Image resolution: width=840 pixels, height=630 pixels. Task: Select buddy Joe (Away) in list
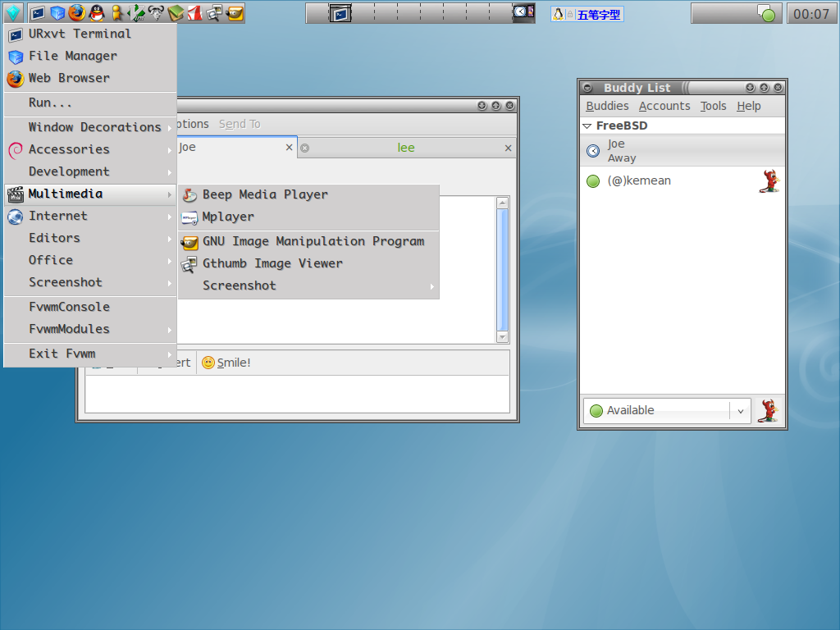(682, 151)
